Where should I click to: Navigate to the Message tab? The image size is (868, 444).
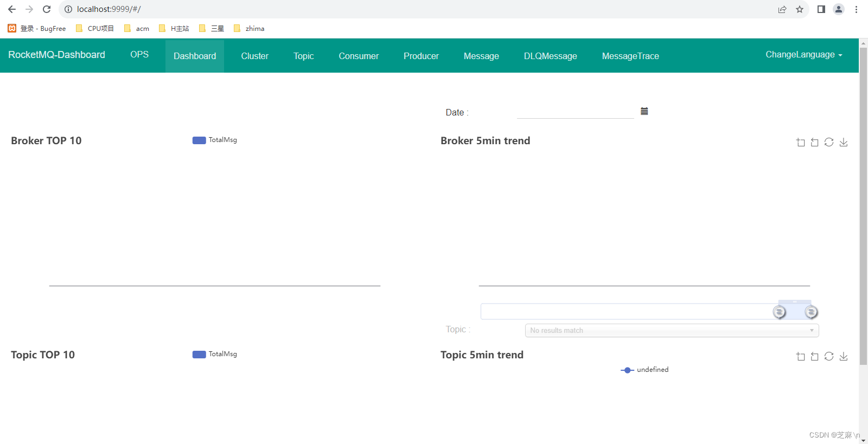click(481, 56)
